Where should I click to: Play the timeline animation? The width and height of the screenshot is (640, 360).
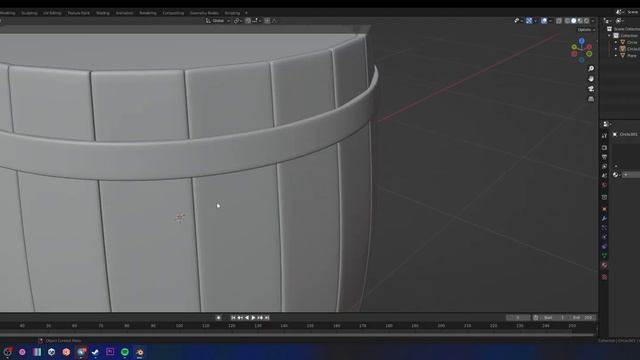coord(253,318)
